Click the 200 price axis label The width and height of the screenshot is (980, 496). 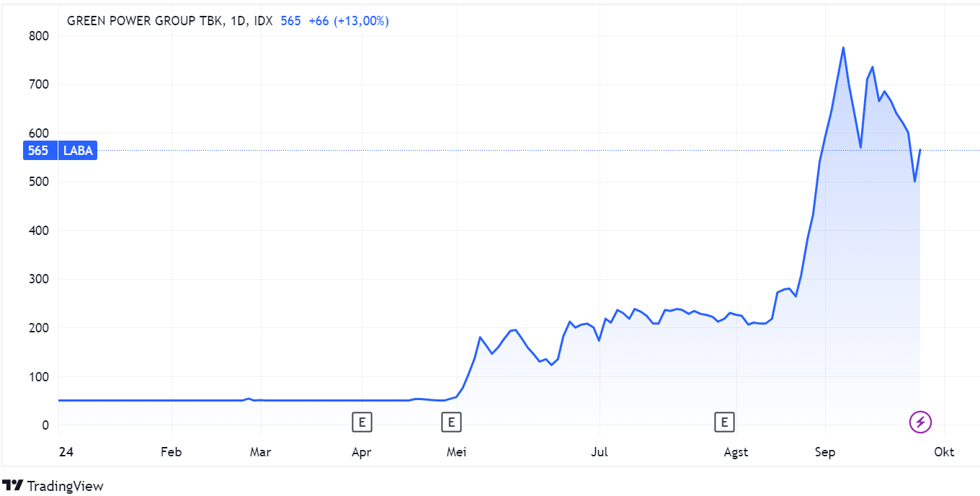pyautogui.click(x=39, y=328)
